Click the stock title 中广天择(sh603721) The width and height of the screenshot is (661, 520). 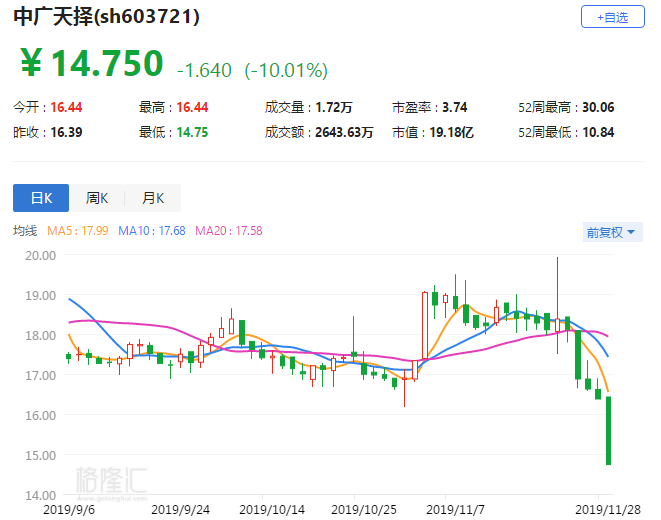coord(106,17)
